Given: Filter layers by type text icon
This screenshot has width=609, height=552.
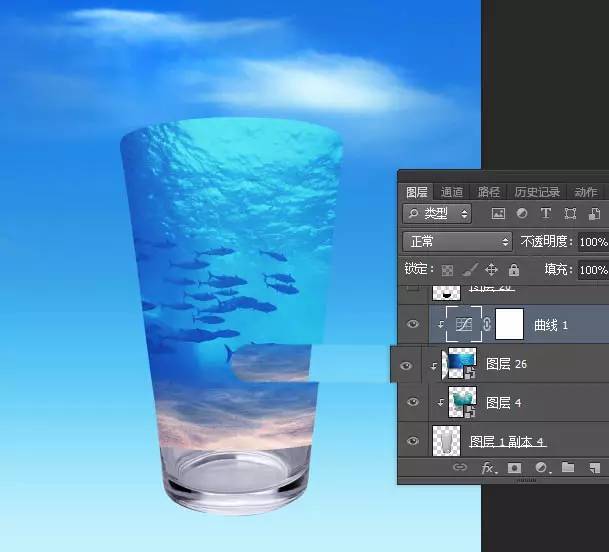Looking at the screenshot, I should pyautogui.click(x=545, y=214).
